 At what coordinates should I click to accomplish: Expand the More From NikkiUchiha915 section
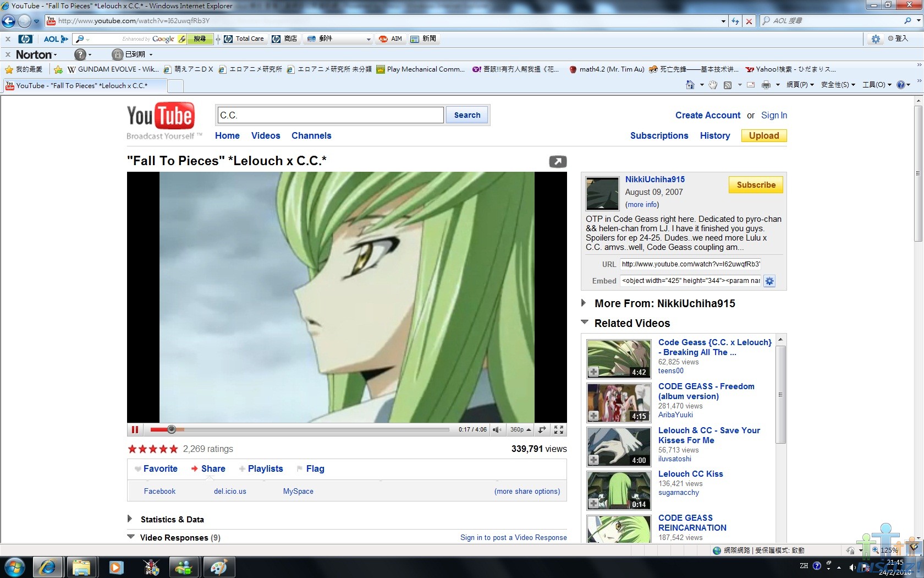584,303
